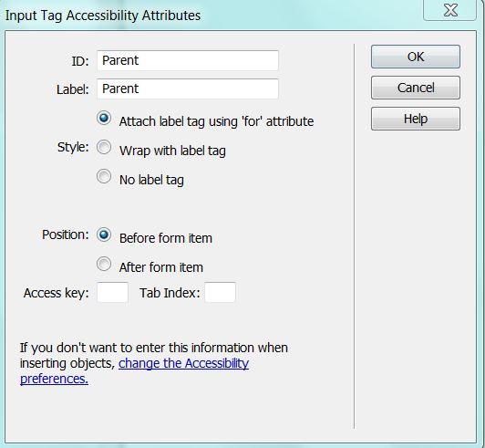Confirm the dialog with OK
Viewport: 485px width, 448px height.
pos(416,57)
